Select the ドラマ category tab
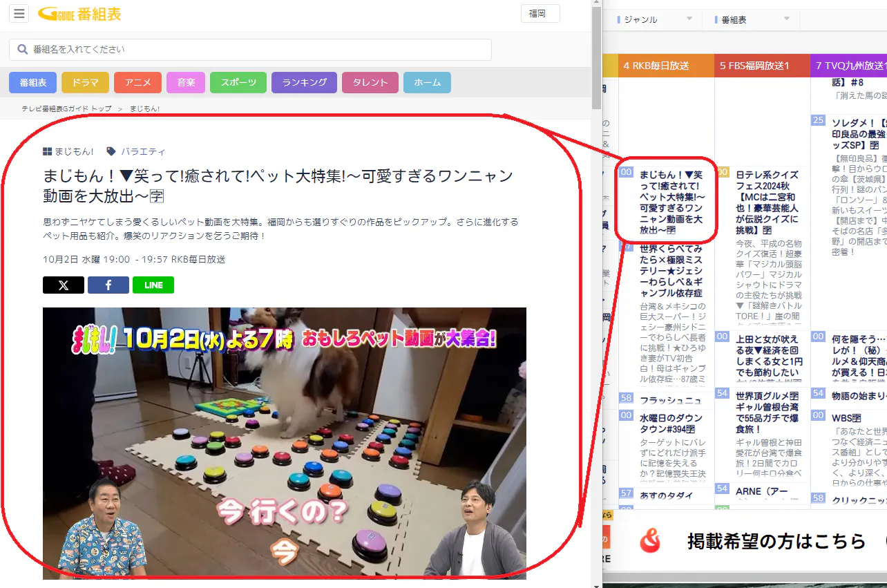This screenshot has height=588, width=887. pos(85,82)
